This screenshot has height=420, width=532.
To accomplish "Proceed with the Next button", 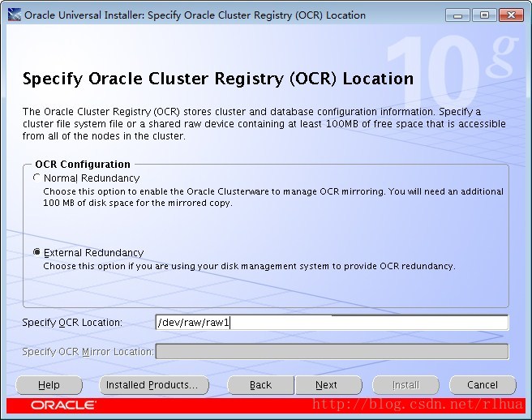I will (328, 385).
